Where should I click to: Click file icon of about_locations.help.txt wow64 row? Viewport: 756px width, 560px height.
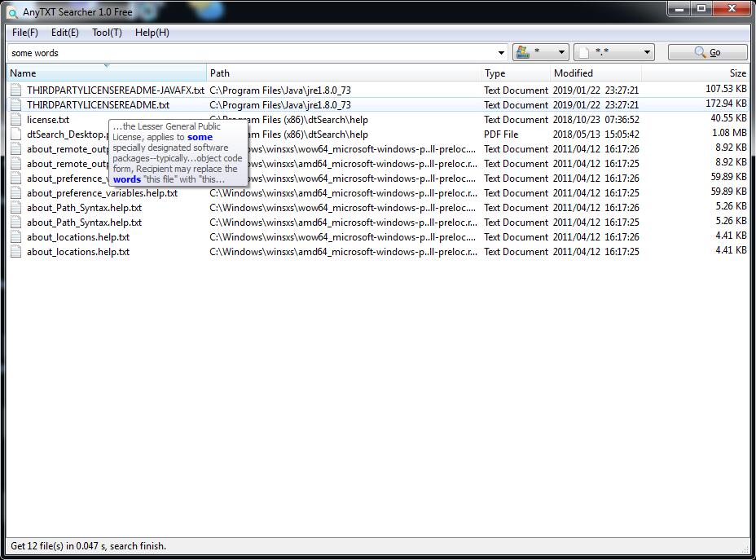pyautogui.click(x=16, y=237)
